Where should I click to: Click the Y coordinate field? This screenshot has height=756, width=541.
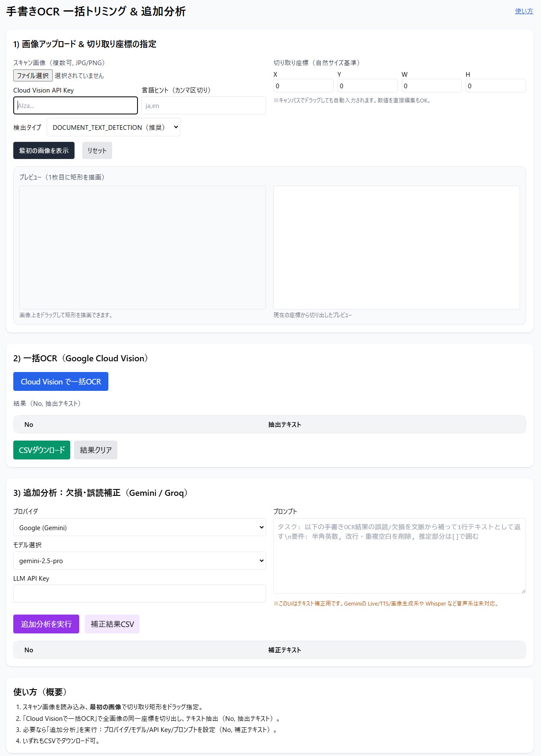[368, 86]
